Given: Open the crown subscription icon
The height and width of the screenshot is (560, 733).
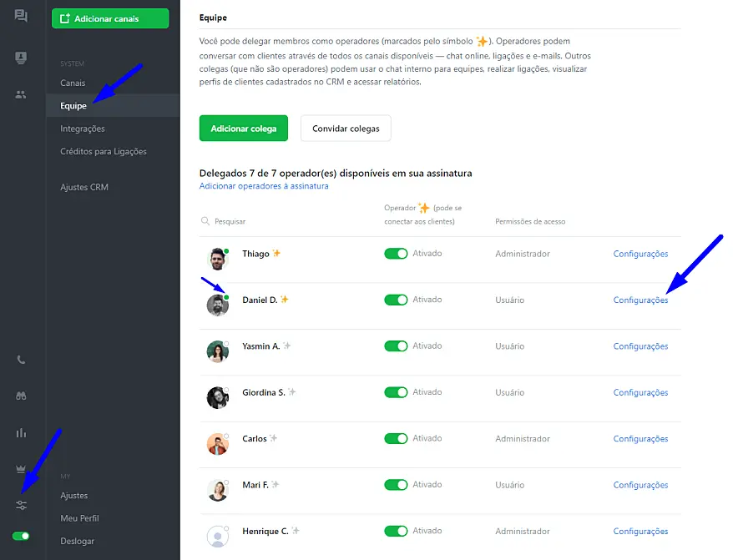Looking at the screenshot, I should pos(21,468).
